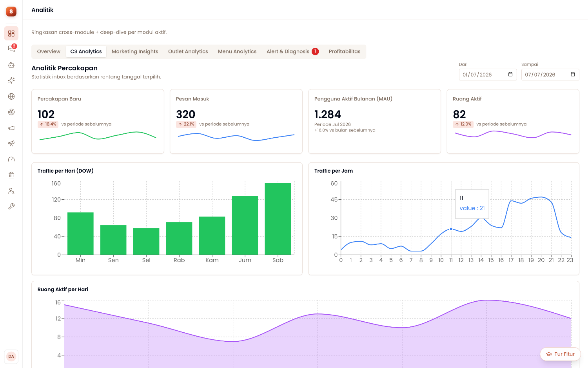
Task: Open the Profitabilitas tab
Action: point(345,51)
